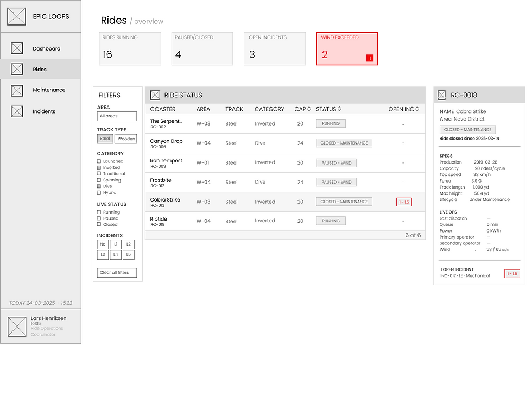Click the Lars Henriksen avatar placeholder
Image resolution: width=532 pixels, height=395 pixels.
click(17, 327)
